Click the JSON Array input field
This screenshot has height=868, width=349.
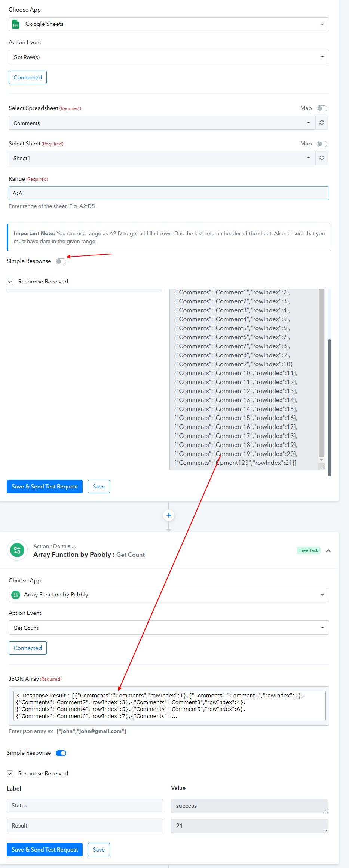click(x=169, y=706)
